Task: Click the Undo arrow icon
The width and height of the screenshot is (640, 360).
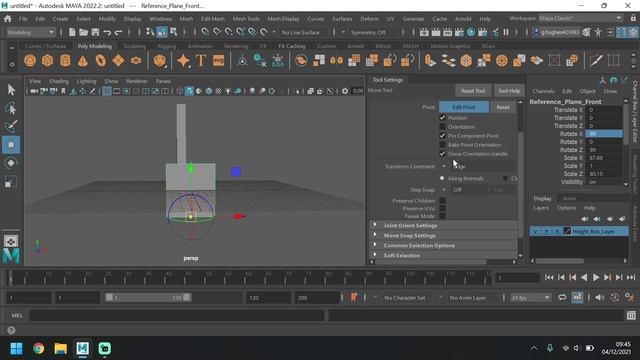Action: coord(107,32)
